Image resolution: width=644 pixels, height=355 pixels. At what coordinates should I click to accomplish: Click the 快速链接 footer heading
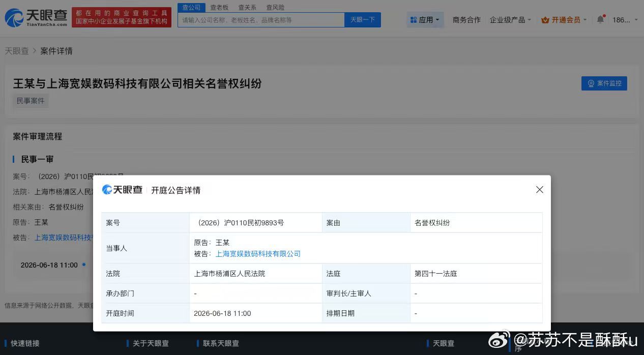(x=25, y=343)
